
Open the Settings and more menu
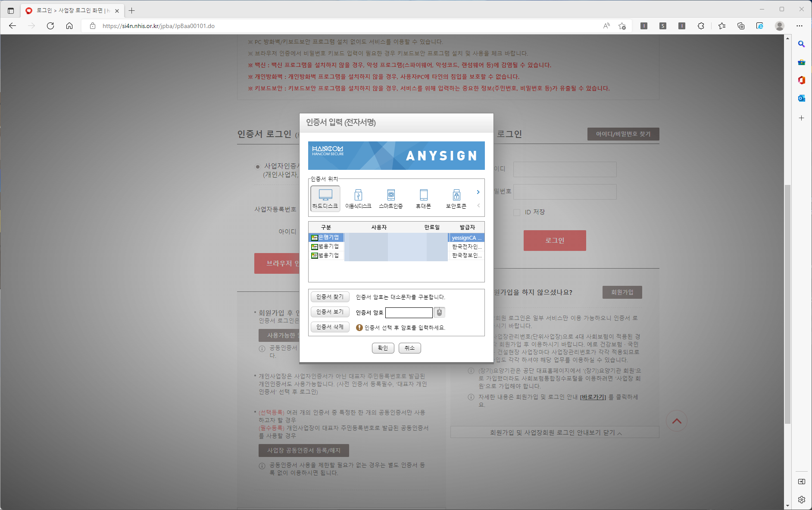coord(800,26)
